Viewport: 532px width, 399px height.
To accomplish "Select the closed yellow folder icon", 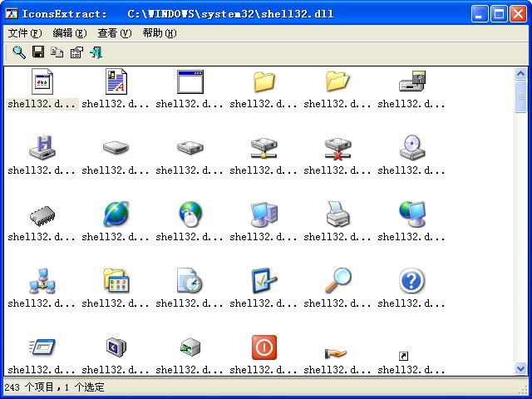I will [x=264, y=81].
